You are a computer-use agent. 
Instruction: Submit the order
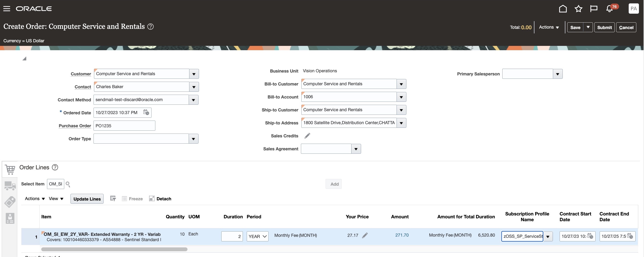(604, 27)
